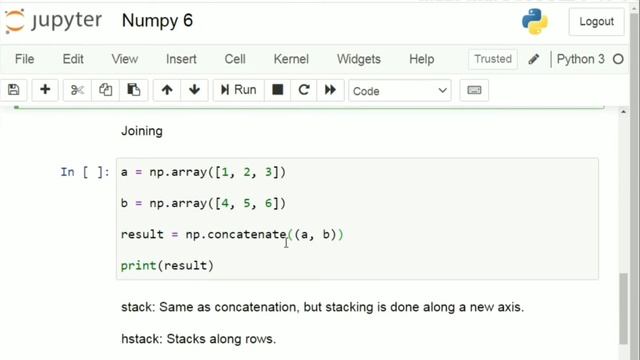Click the Joining markdown text
The width and height of the screenshot is (640, 360).
tap(142, 131)
